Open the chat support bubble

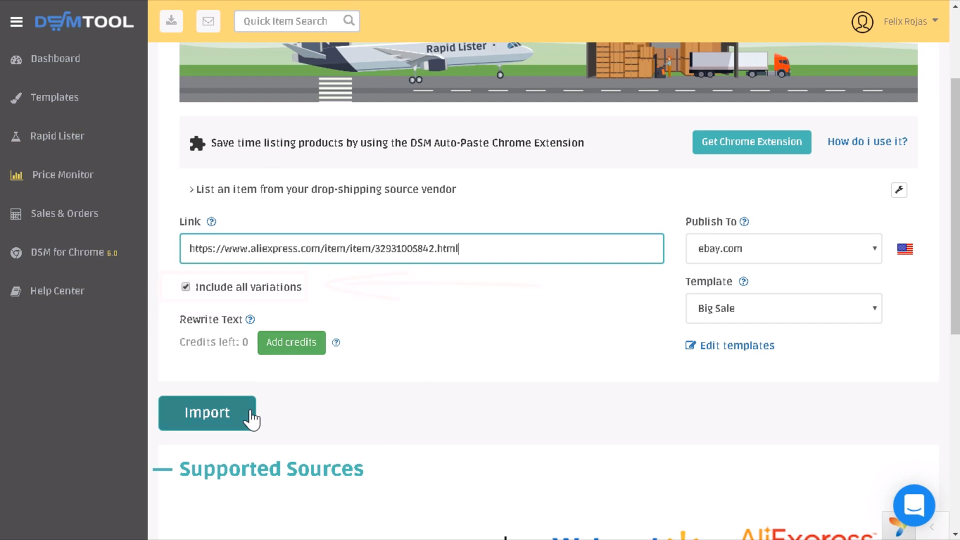pyautogui.click(x=913, y=505)
